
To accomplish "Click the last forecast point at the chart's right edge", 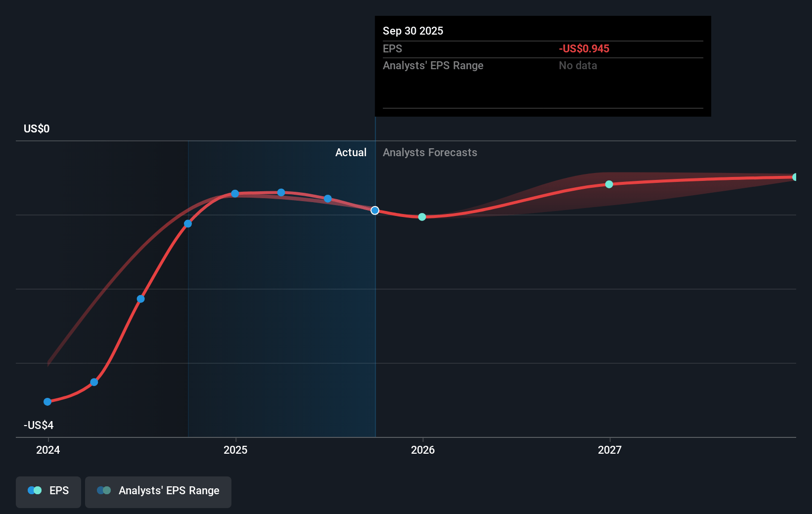I will [795, 177].
